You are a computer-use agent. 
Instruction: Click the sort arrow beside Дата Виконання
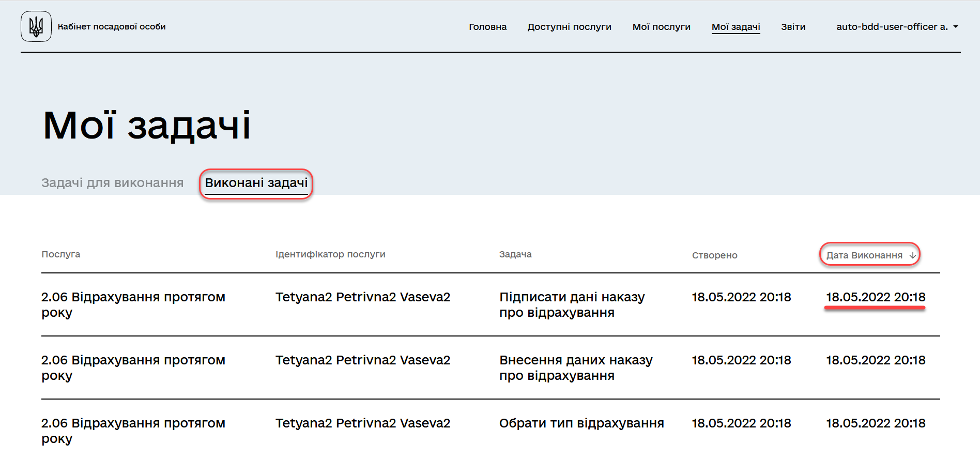point(912,255)
